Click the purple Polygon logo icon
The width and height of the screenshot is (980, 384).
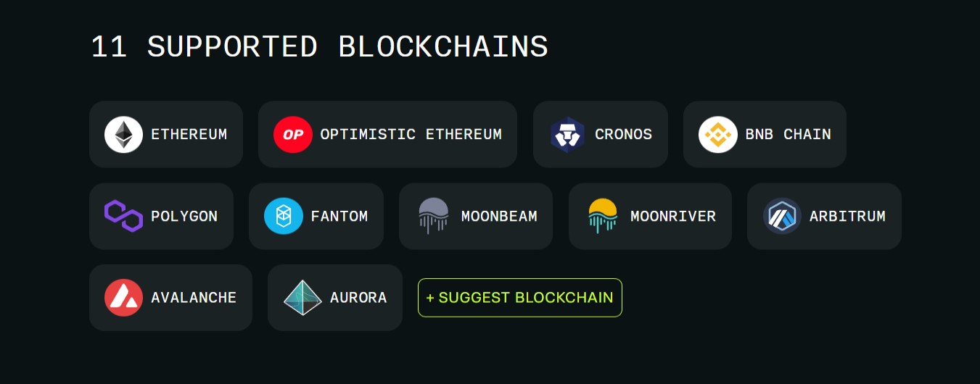coord(123,216)
